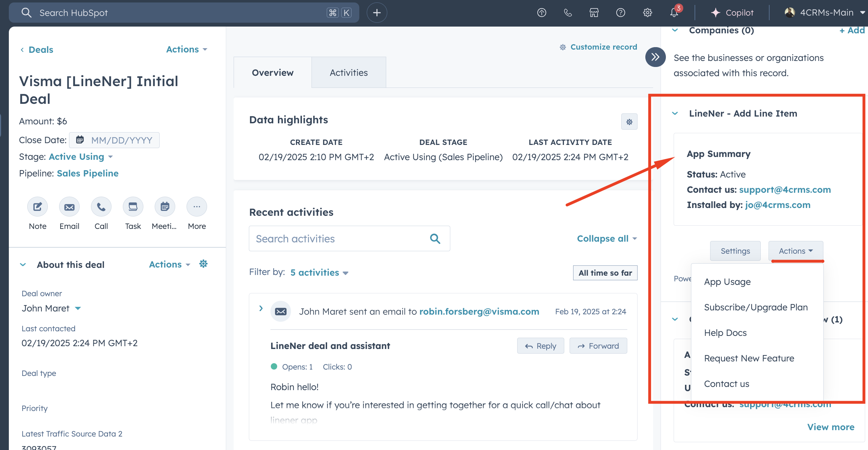
Task: Click the Close Date field
Action: [114, 140]
